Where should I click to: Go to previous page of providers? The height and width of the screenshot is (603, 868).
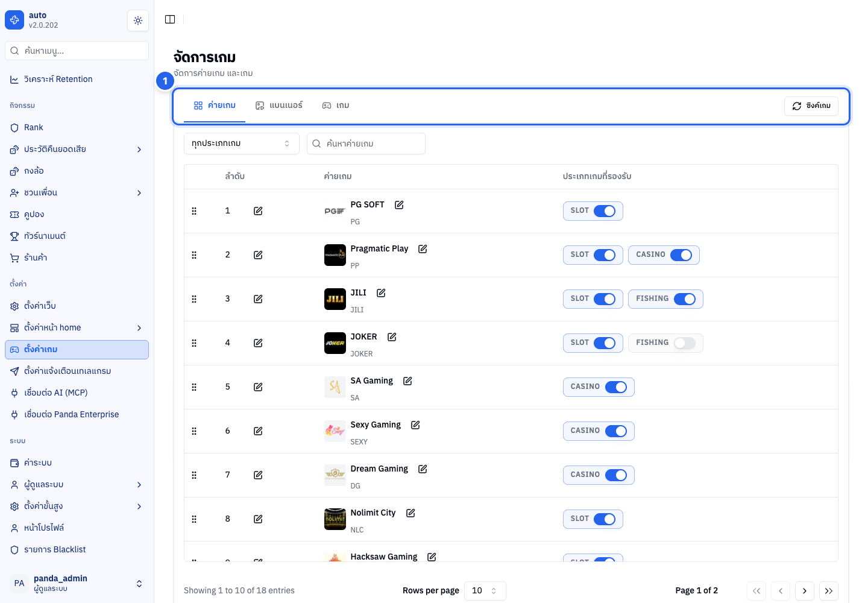click(781, 591)
